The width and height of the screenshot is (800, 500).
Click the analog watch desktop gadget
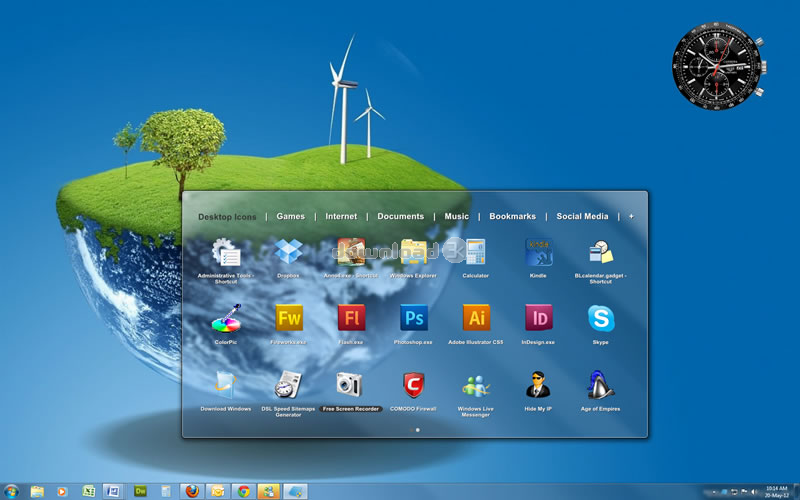point(718,66)
